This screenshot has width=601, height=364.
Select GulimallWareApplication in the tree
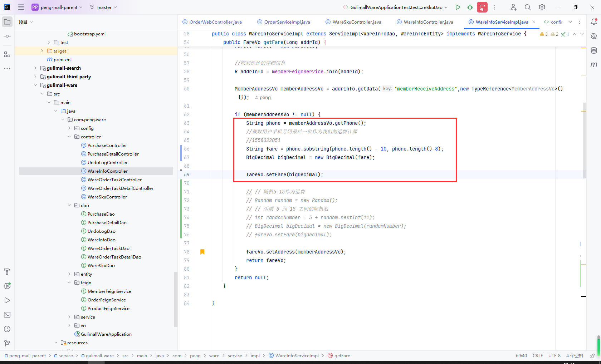point(103,334)
